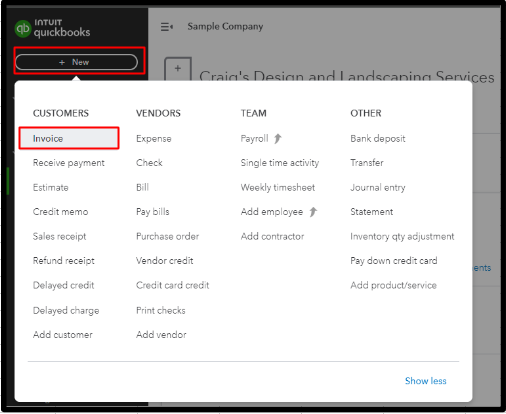This screenshot has width=506, height=414.
Task: Click the Add employee upgrade arrow icon
Action: pyautogui.click(x=313, y=212)
